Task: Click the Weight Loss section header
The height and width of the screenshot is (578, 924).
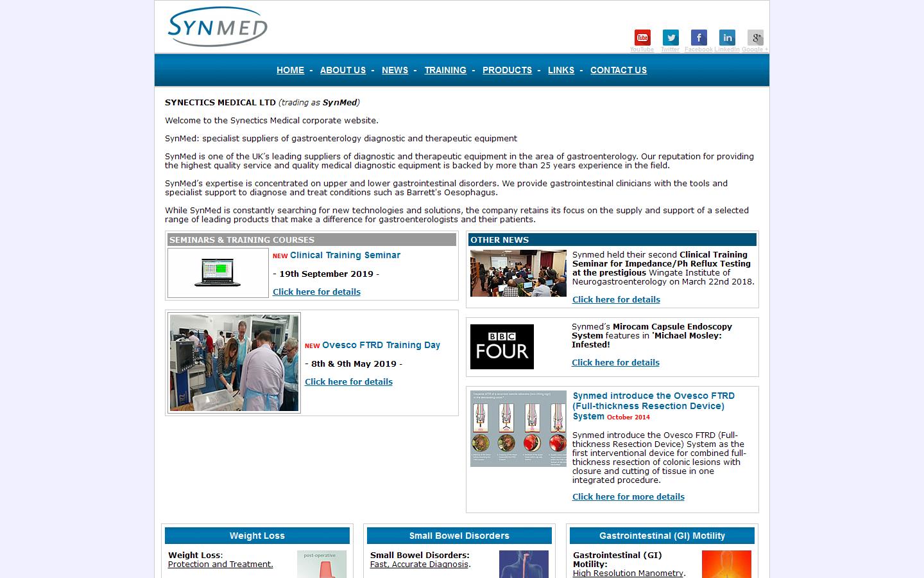Action: point(257,536)
